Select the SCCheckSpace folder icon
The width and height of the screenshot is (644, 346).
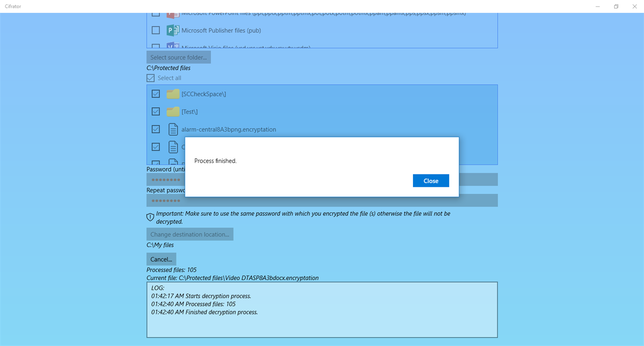172,93
